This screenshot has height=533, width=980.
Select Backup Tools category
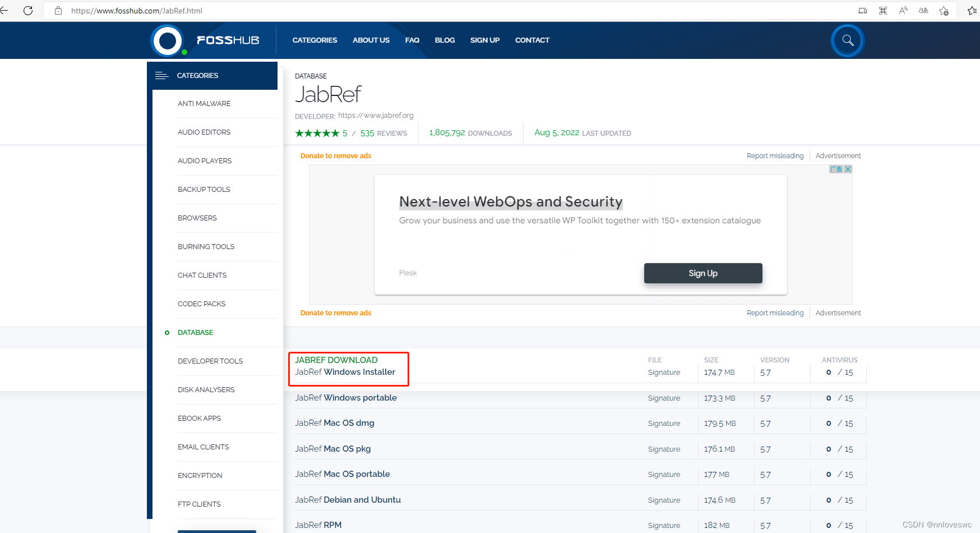(x=204, y=190)
